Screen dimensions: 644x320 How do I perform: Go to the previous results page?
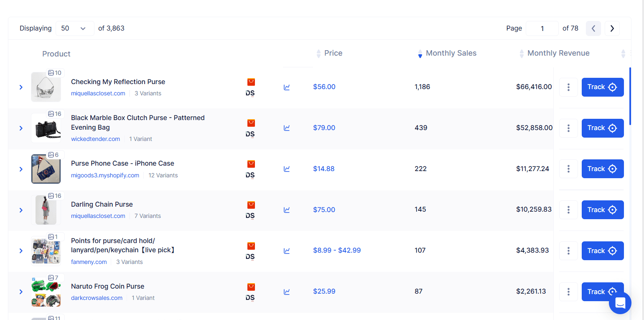(593, 28)
